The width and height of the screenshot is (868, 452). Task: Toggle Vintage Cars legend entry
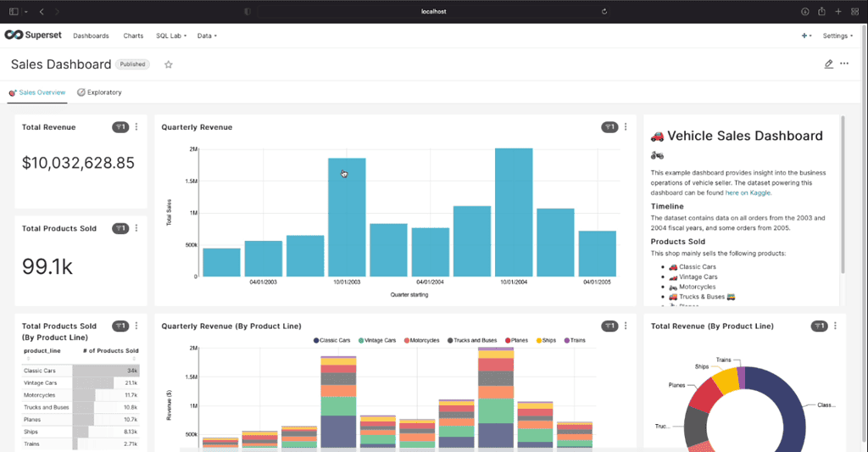[377, 340]
